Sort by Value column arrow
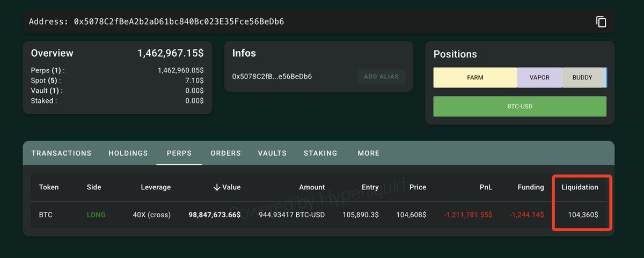644x258 pixels. click(217, 187)
